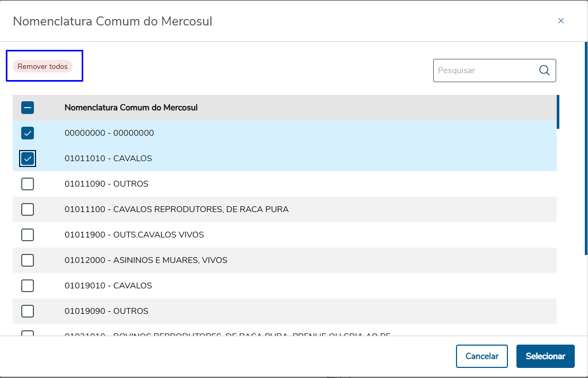Toggle the header select-all checkbox
Screen dimensions: 588x378
coord(28,108)
